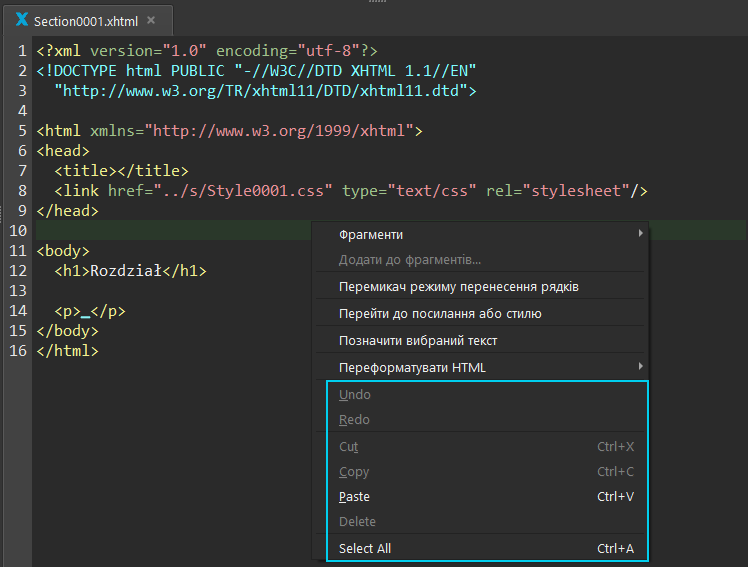Choose Перейти до посилання або стилю
This screenshot has height=567, width=748.
pos(440,314)
